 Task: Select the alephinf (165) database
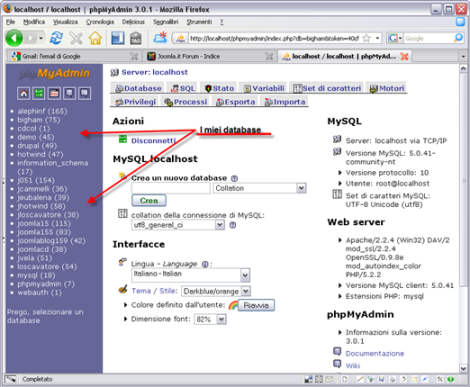(x=42, y=111)
